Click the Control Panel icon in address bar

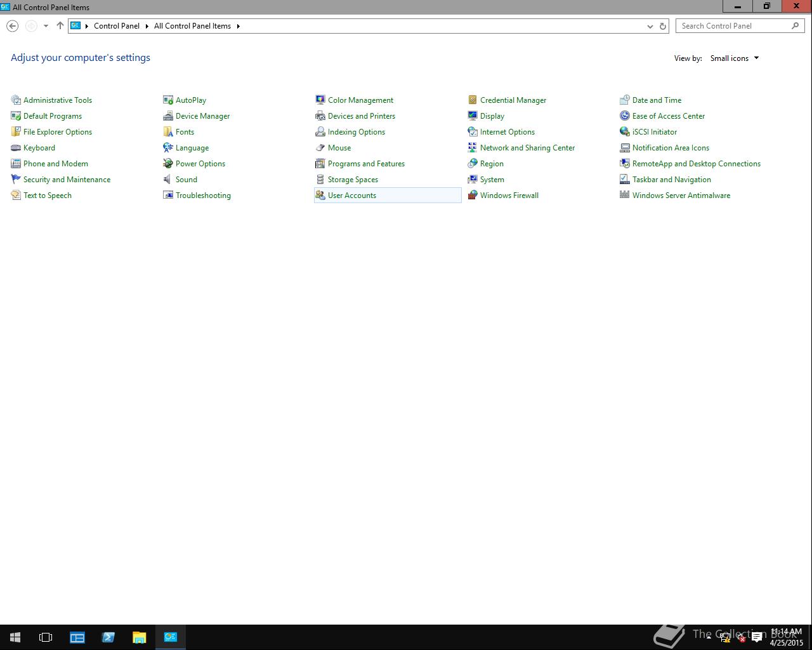75,26
